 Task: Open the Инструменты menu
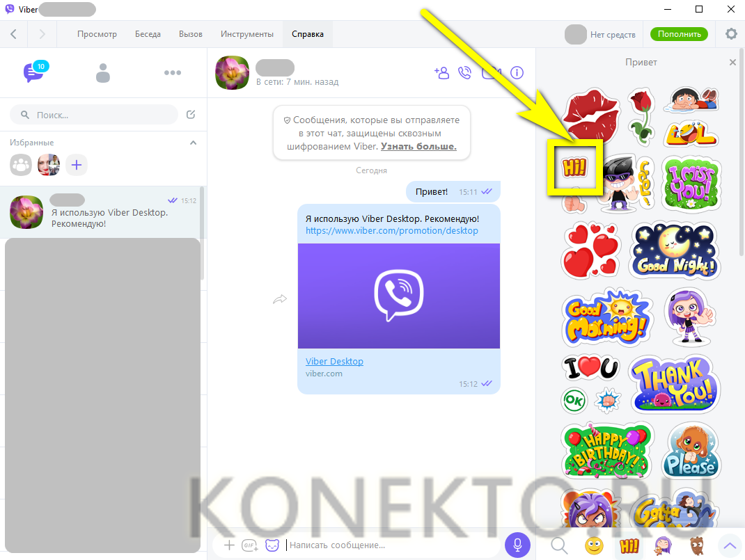point(247,34)
